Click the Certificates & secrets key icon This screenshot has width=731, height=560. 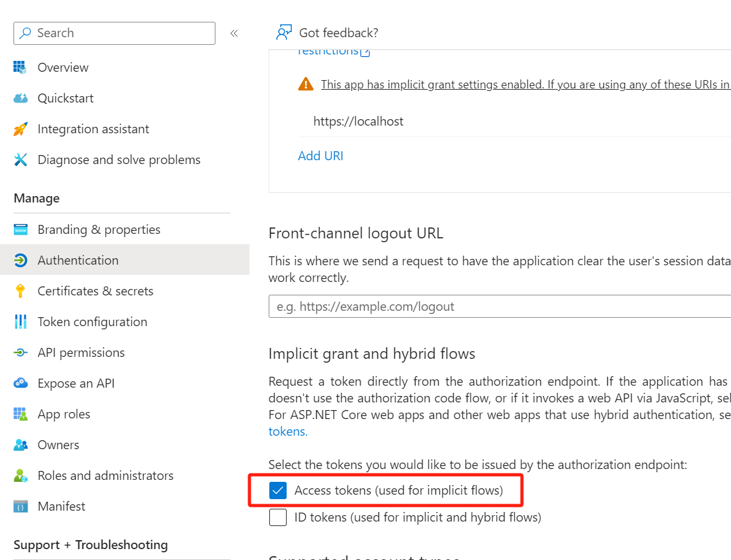pos(20,291)
